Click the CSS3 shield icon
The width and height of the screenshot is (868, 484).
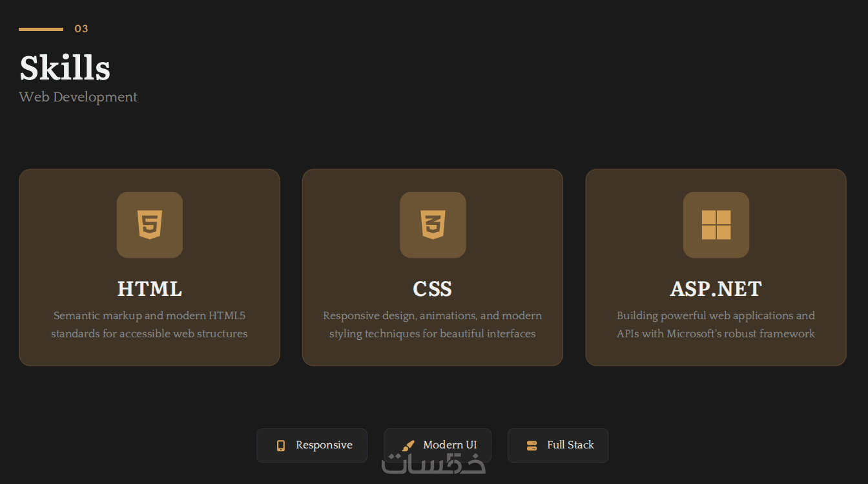[433, 225]
